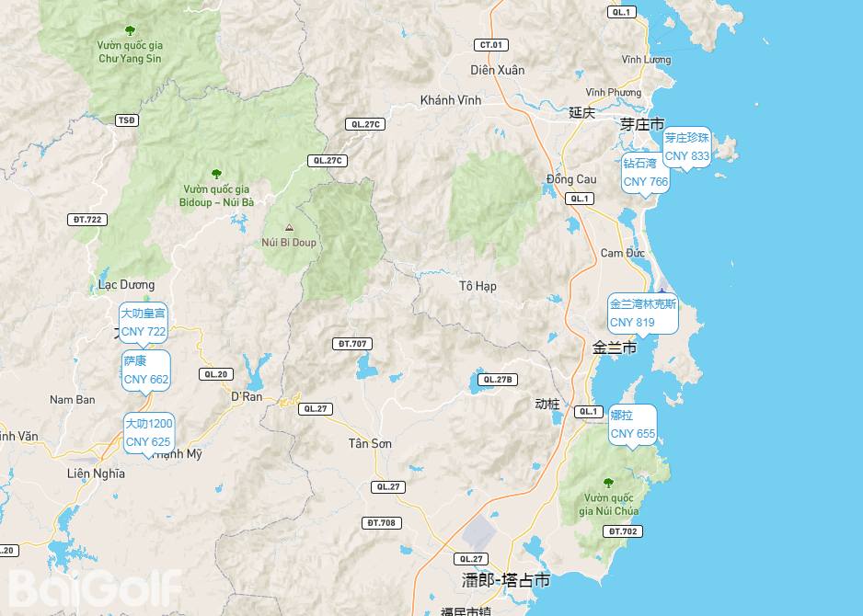Click the Núi Chúa national park tree icon

click(x=608, y=483)
